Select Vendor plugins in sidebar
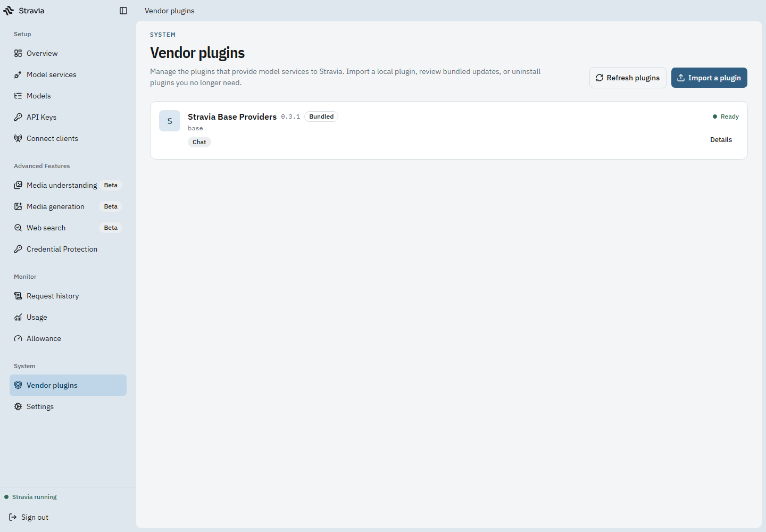Image resolution: width=766 pixels, height=532 pixels. (68, 385)
